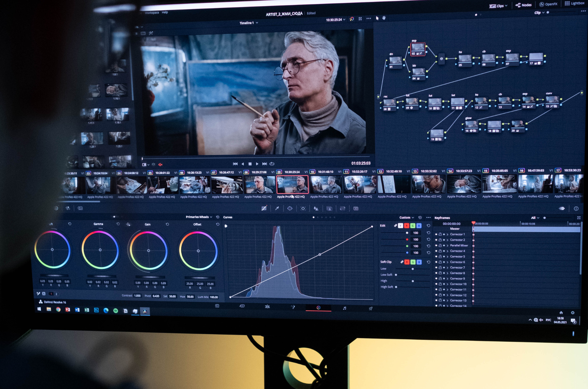Open the Timeline 1 dropdown
Image resolution: width=588 pixels, height=389 pixels.
[249, 23]
